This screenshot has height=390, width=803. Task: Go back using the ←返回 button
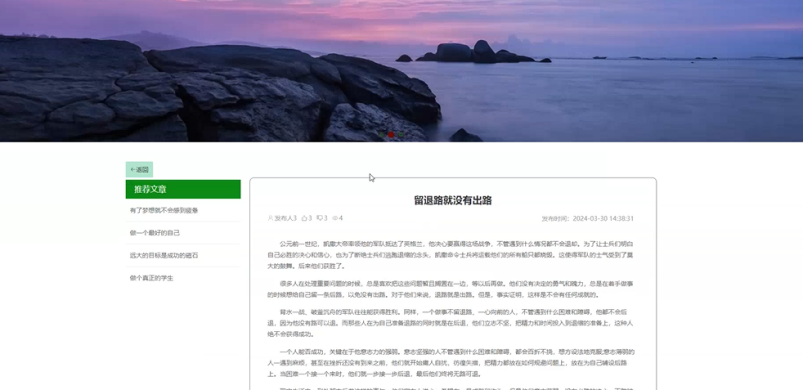coord(139,169)
